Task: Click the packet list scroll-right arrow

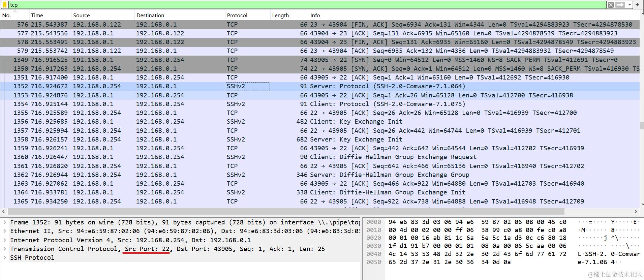Action: (636, 211)
